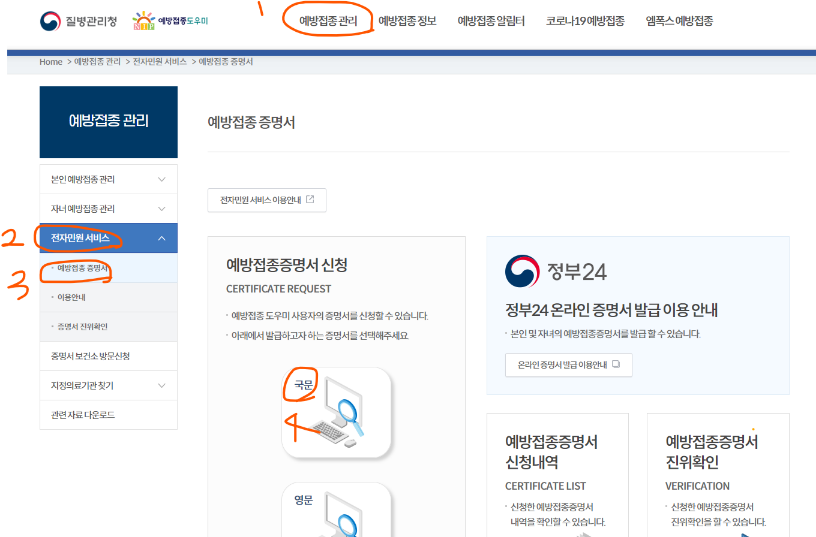Click the VERIFICATION text
The height and width of the screenshot is (537, 816).
697,486
